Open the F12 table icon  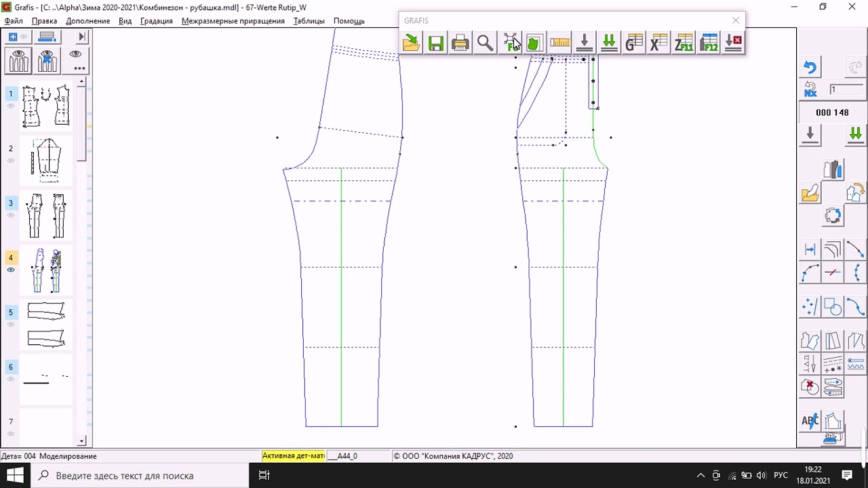coord(709,43)
